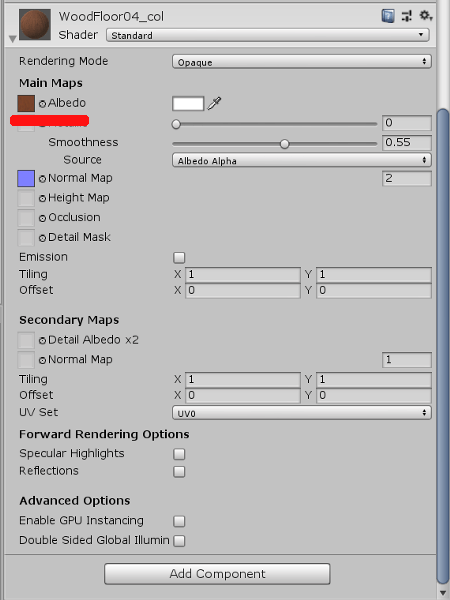Select the empty Detail Albedo x2 slot
The height and width of the screenshot is (600, 450).
[26, 340]
